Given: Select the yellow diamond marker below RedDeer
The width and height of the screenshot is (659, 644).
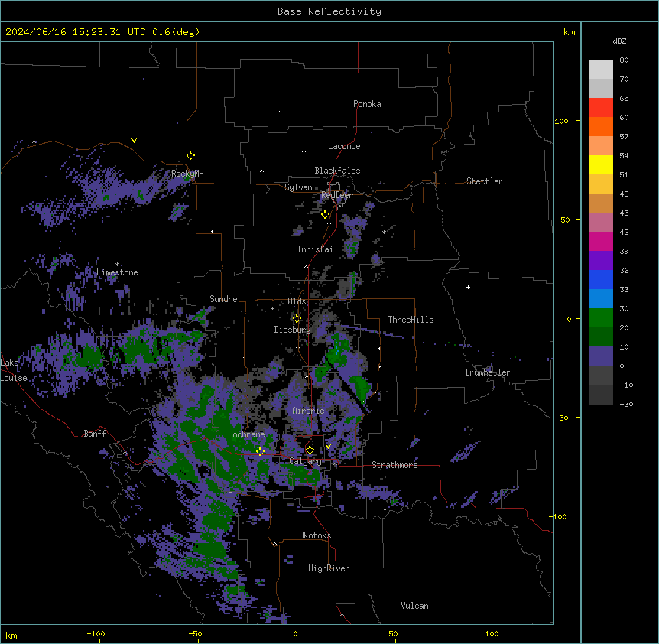Looking at the screenshot, I should coord(325,215).
